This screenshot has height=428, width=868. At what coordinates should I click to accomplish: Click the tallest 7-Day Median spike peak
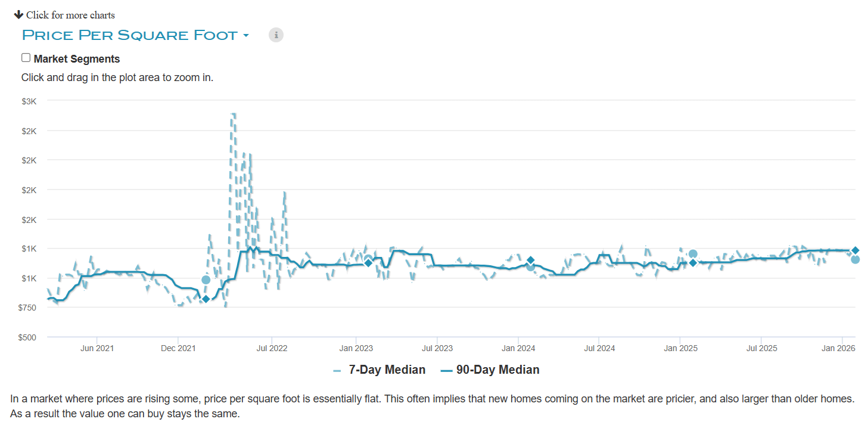coord(234,113)
